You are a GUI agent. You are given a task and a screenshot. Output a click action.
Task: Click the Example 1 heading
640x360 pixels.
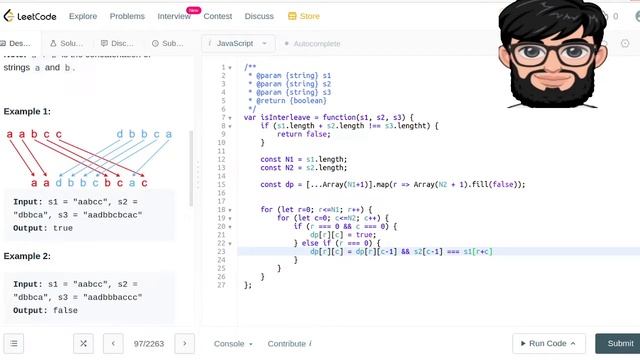27,111
